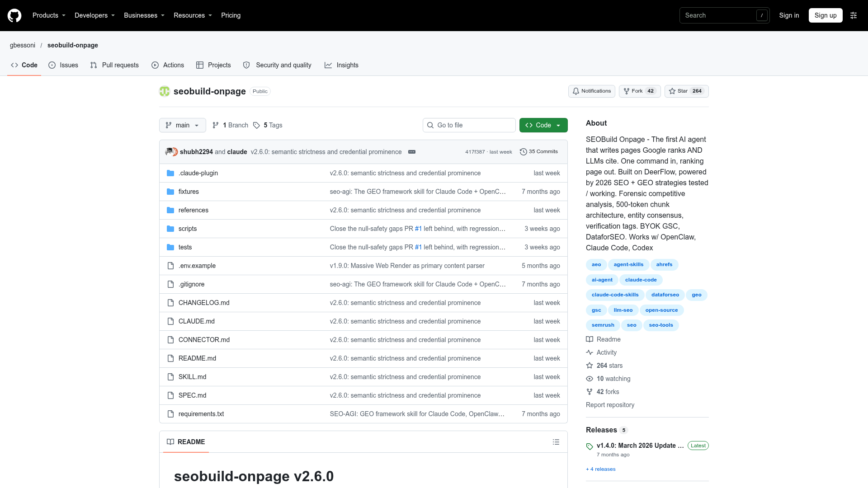The image size is (868, 488).
Task: Click the requirements.txt file icon
Action: coord(170,414)
